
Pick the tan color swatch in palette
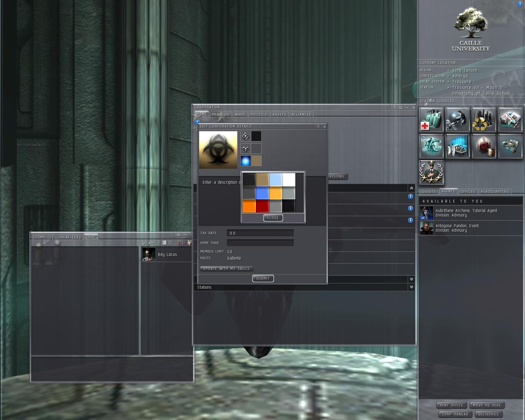click(262, 180)
